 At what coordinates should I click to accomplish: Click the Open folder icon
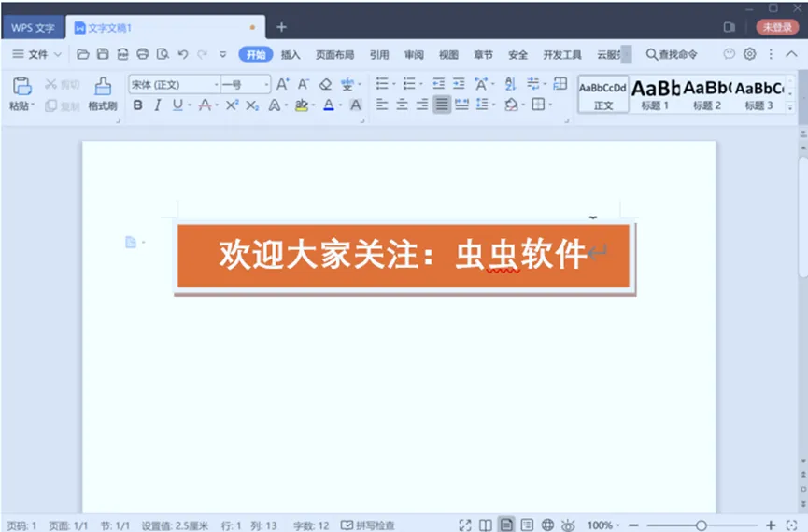pos(82,54)
